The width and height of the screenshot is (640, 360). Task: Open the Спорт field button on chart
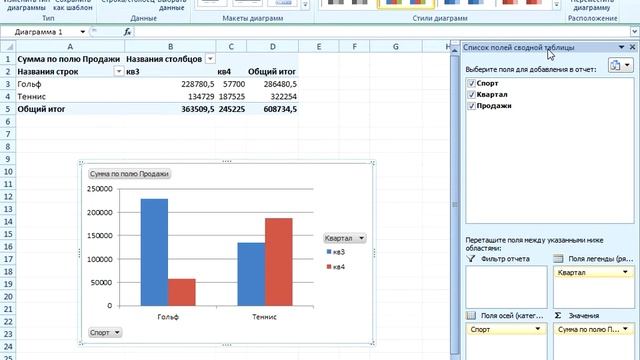pyautogui.click(x=105, y=333)
